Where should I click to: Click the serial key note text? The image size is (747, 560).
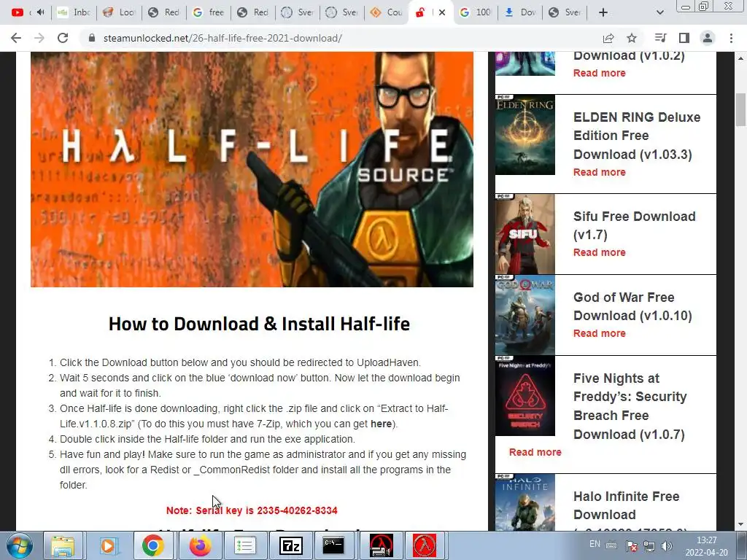point(252,510)
